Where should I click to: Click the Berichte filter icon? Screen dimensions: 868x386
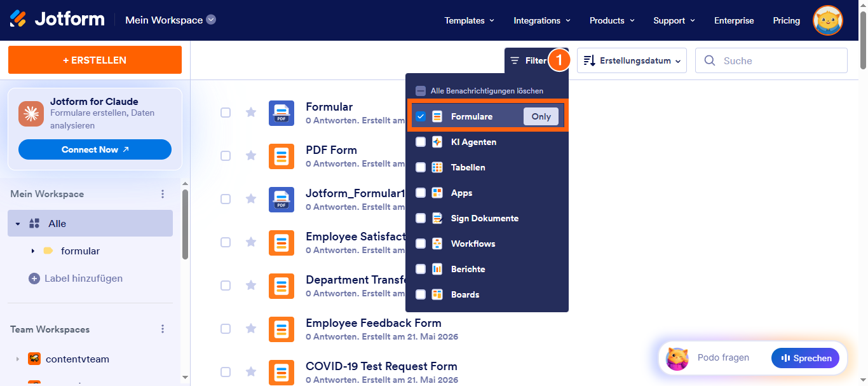pos(437,269)
